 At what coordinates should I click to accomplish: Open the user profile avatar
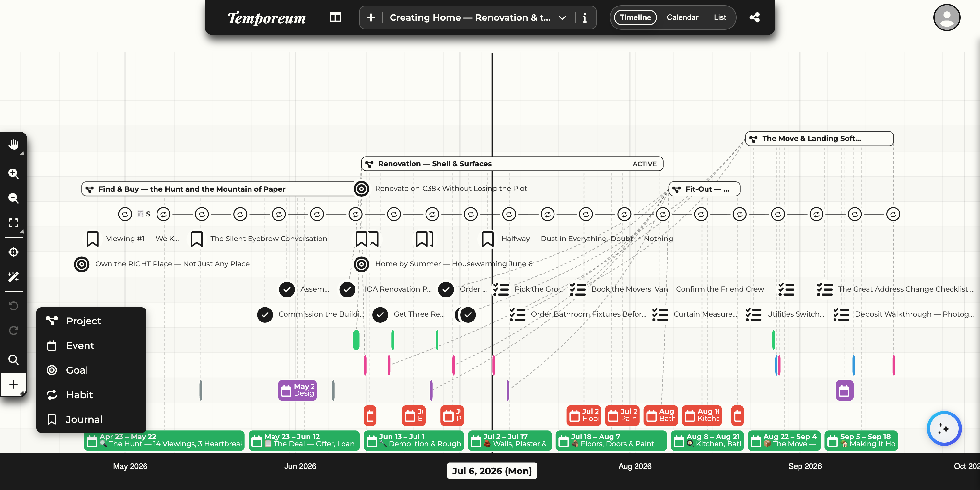947,17
